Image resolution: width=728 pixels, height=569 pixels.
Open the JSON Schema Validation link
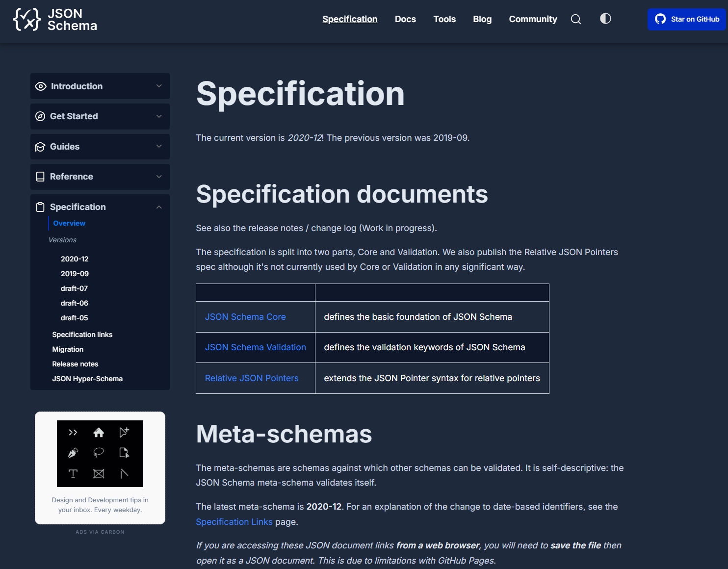coord(256,347)
